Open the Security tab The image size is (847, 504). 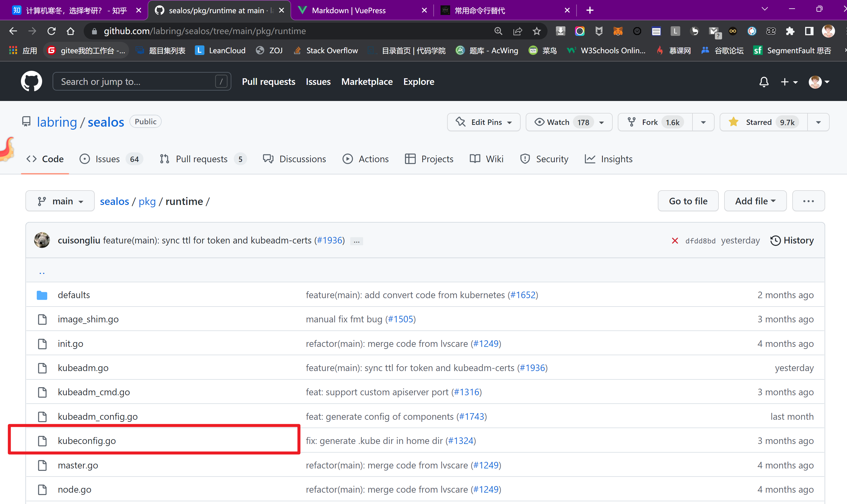click(x=544, y=159)
